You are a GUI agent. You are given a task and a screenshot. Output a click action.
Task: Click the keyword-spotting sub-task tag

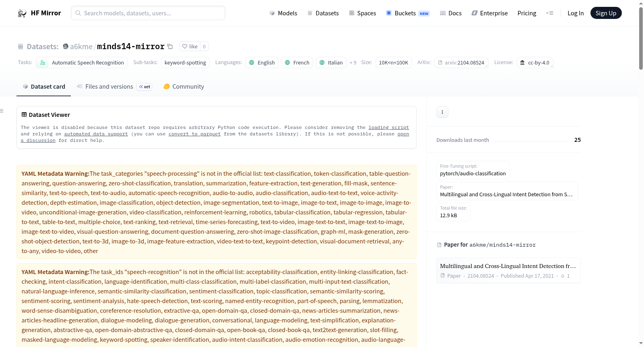click(x=185, y=62)
